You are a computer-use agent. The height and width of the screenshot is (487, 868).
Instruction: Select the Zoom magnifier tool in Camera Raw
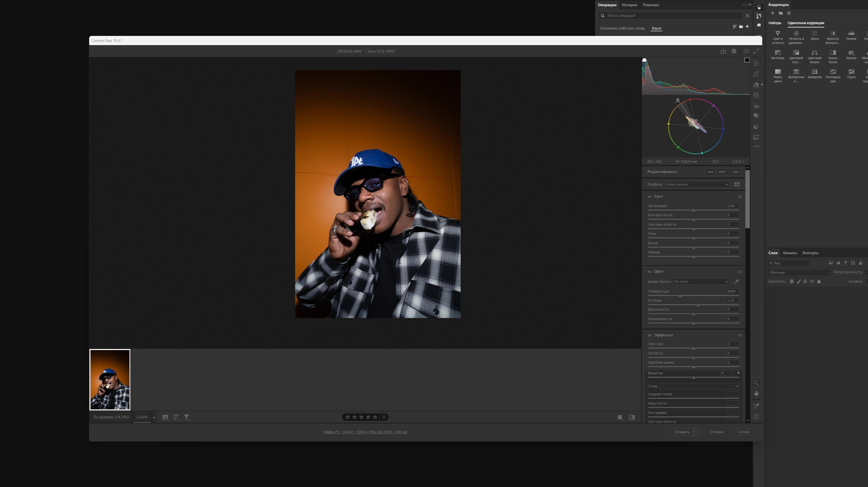756,383
